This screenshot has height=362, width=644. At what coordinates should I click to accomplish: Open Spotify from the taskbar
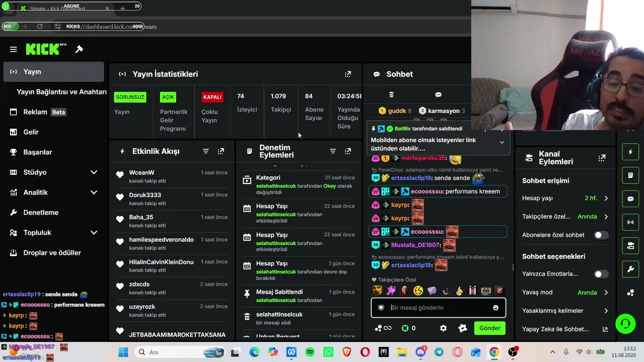pyautogui.click(x=310, y=352)
